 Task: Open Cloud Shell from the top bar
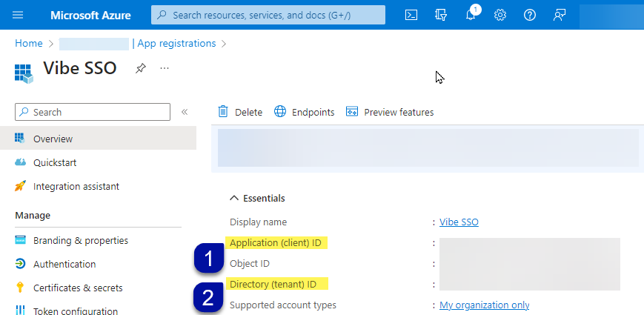coord(411,16)
